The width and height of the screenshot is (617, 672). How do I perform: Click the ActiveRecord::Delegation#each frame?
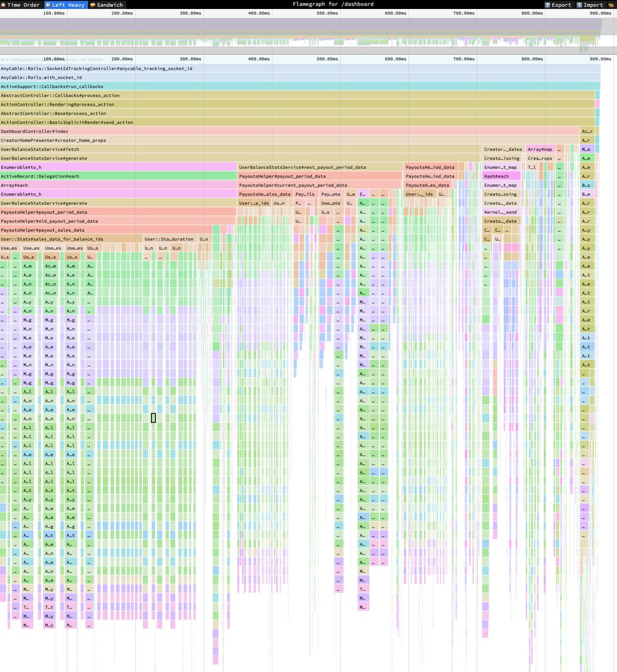[x=118, y=176]
